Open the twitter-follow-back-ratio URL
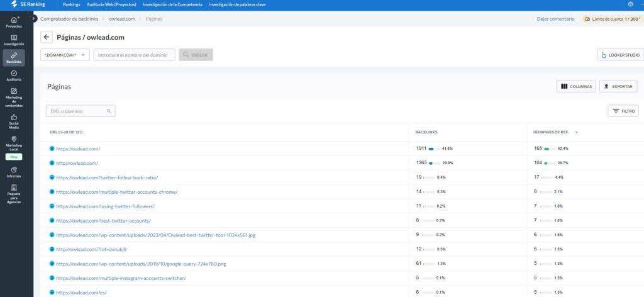The image size is (644, 297). coord(107,177)
